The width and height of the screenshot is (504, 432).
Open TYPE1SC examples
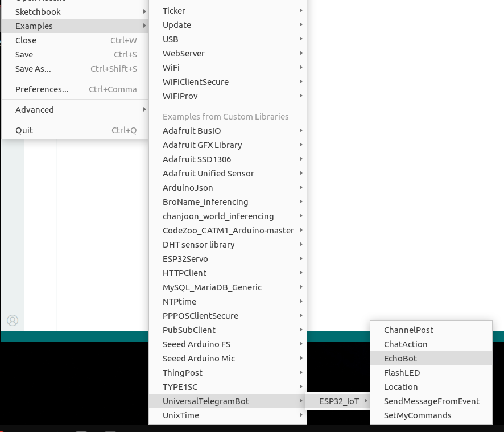pos(228,386)
